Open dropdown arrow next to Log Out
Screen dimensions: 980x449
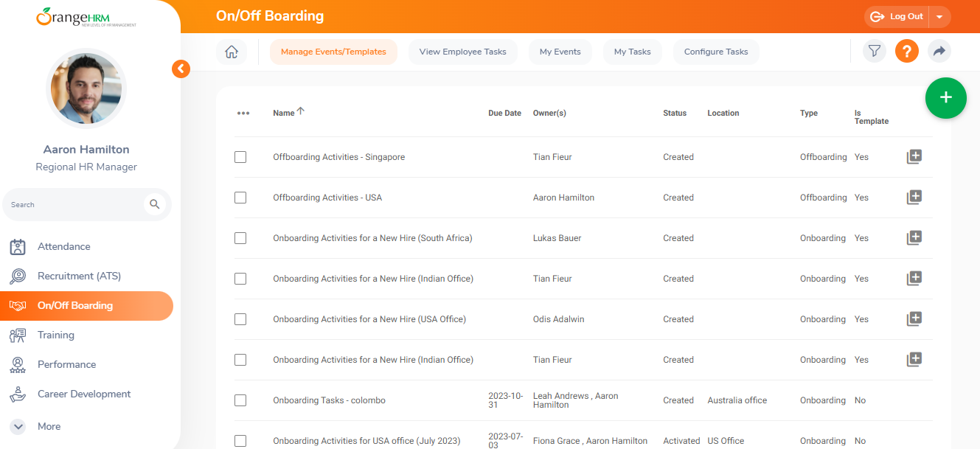[x=939, y=17]
